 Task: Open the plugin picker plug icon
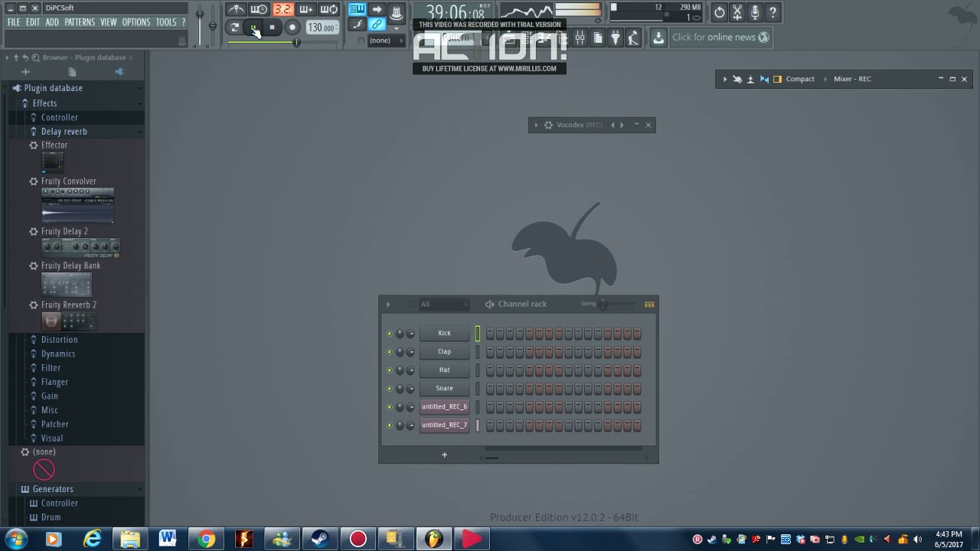(616, 37)
